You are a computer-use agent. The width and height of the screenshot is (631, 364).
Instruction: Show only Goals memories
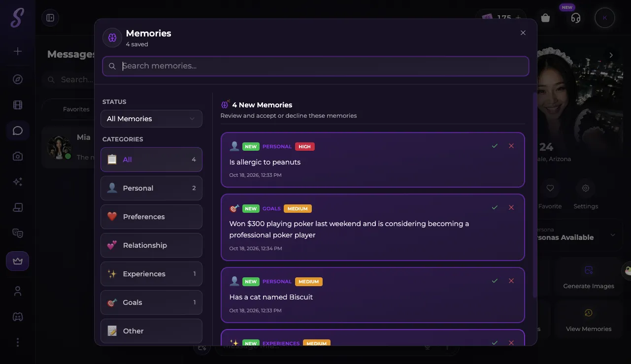point(151,302)
